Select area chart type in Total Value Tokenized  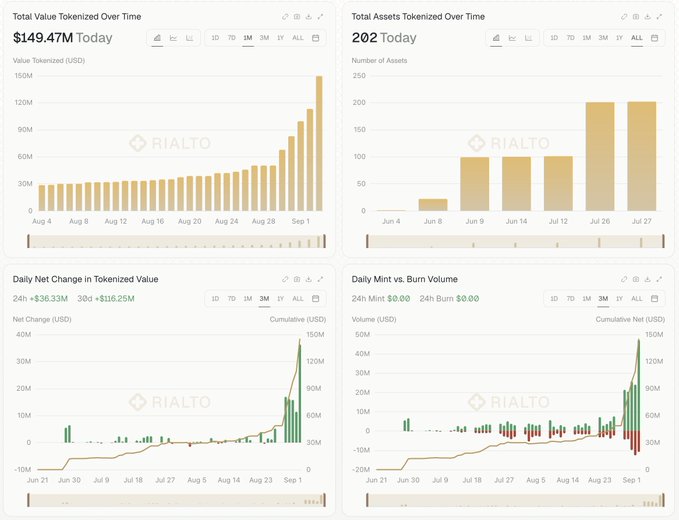[x=157, y=38]
